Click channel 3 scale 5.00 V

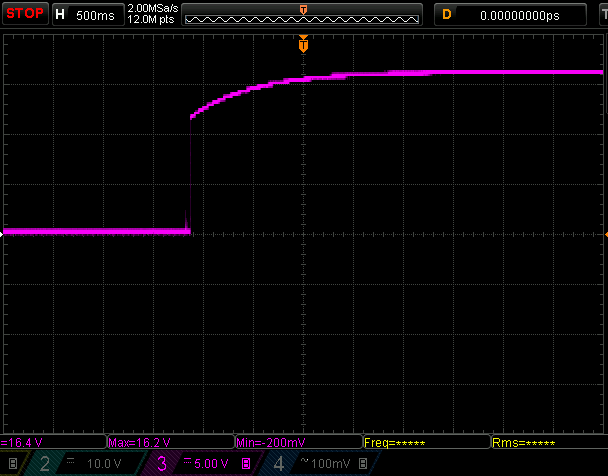pos(211,464)
